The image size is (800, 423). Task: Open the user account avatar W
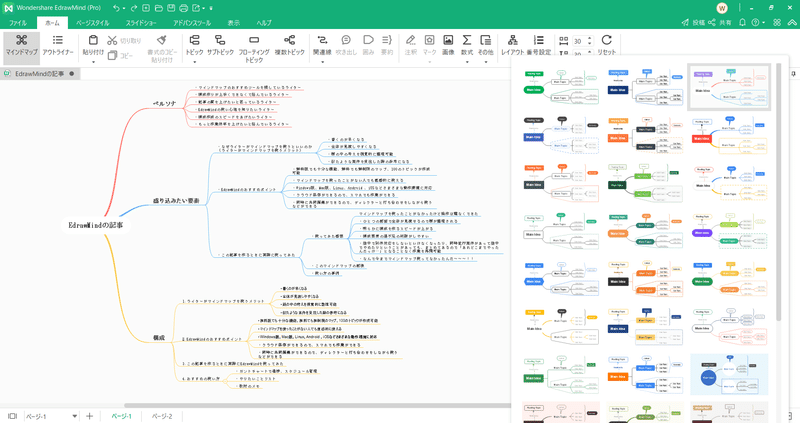coord(722,8)
